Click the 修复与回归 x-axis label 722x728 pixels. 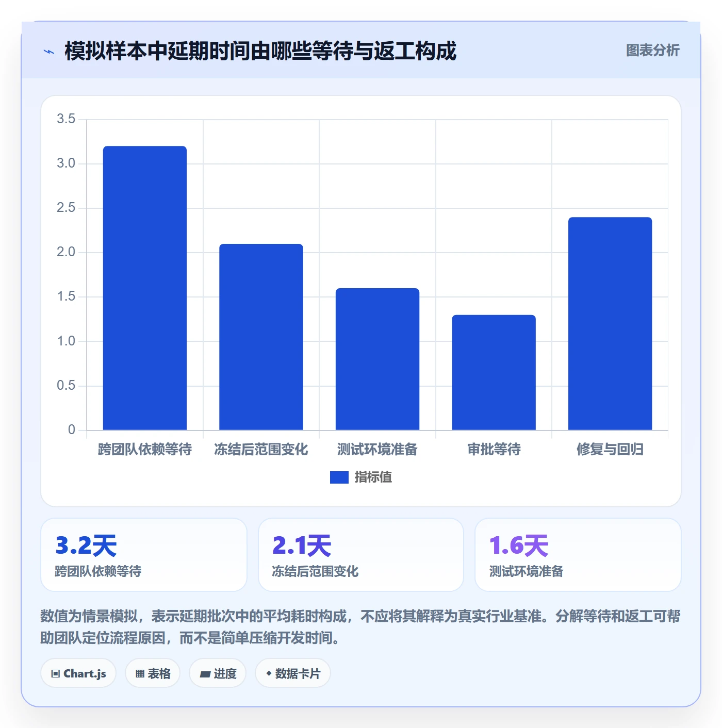pyautogui.click(x=610, y=450)
